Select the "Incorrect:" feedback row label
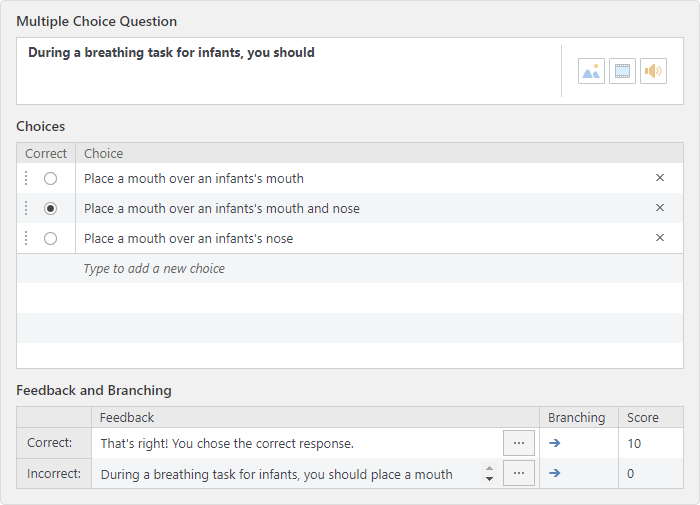700x505 pixels. (x=54, y=473)
